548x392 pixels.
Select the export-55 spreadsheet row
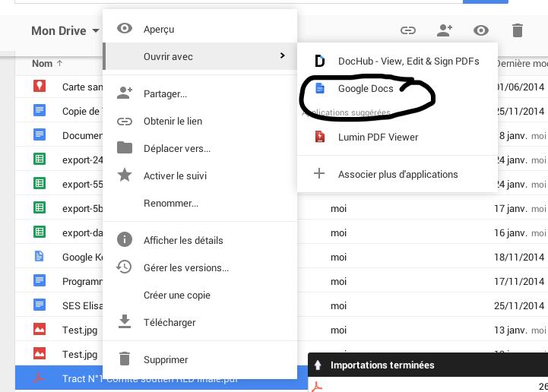pos(59,184)
